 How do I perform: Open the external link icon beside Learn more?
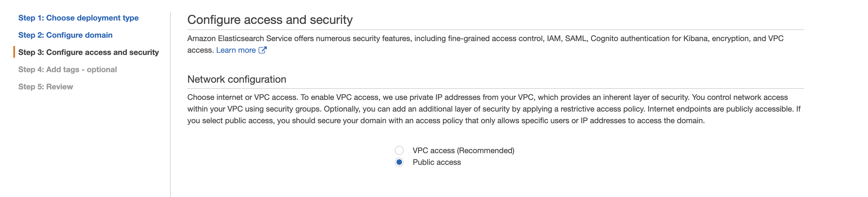click(x=262, y=50)
